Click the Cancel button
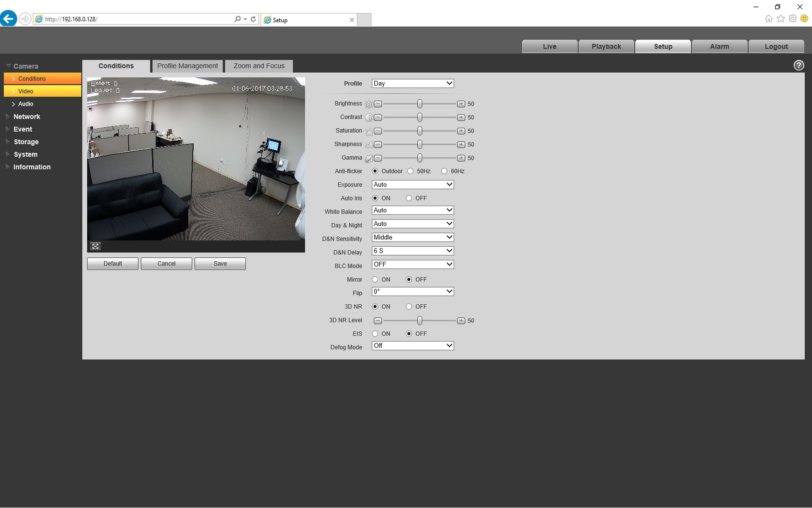Screen dimensions: 812x508 pyautogui.click(x=166, y=264)
